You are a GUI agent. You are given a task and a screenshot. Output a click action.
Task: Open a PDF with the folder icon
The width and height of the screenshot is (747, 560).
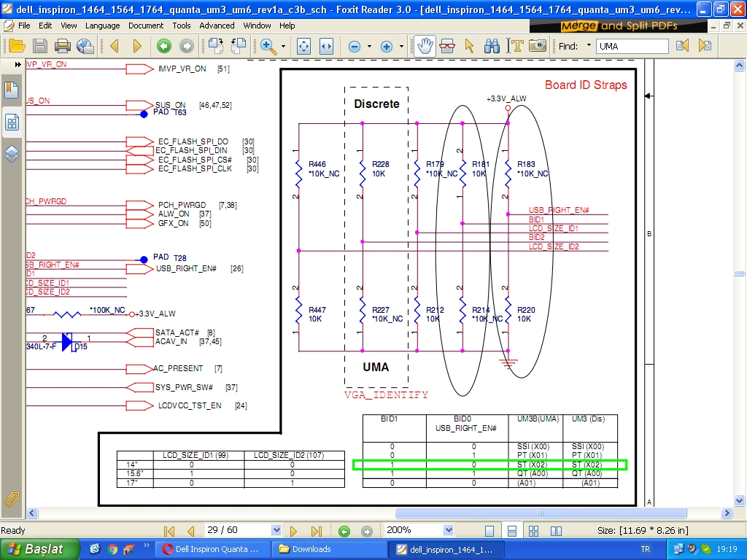click(x=17, y=46)
